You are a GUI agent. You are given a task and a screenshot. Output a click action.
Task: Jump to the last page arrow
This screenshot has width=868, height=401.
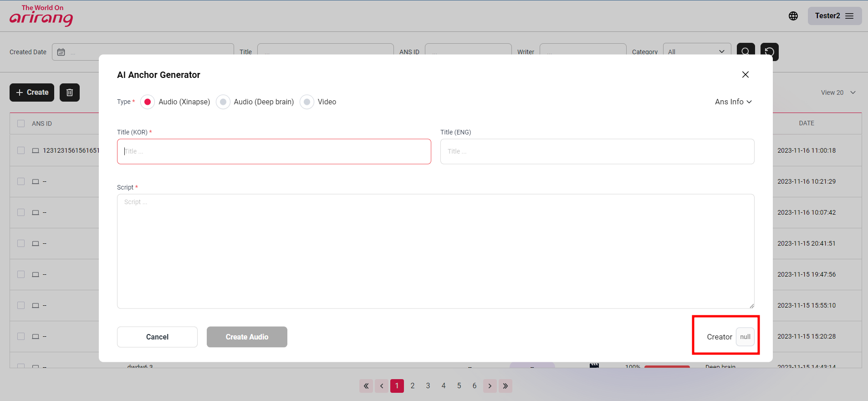505,386
